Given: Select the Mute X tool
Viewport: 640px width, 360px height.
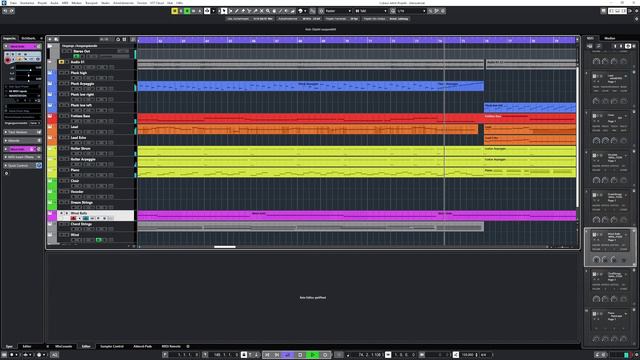Looking at the screenshot, I should [262, 11].
